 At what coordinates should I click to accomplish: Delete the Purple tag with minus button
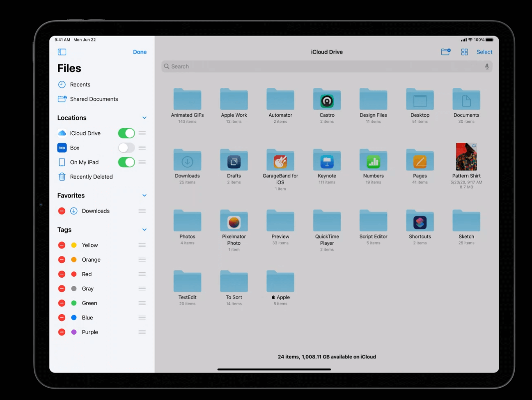[x=62, y=332]
